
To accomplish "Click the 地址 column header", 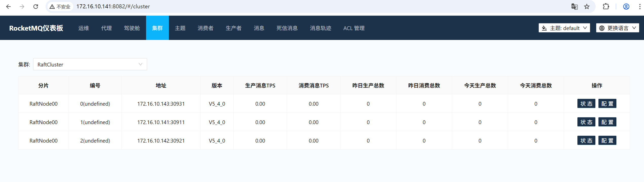I will coord(161,85).
